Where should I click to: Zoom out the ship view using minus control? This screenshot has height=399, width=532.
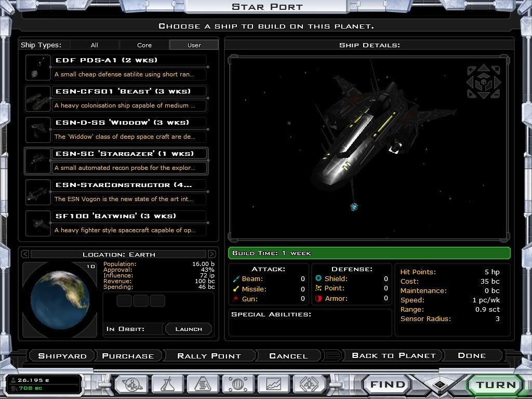click(496, 95)
